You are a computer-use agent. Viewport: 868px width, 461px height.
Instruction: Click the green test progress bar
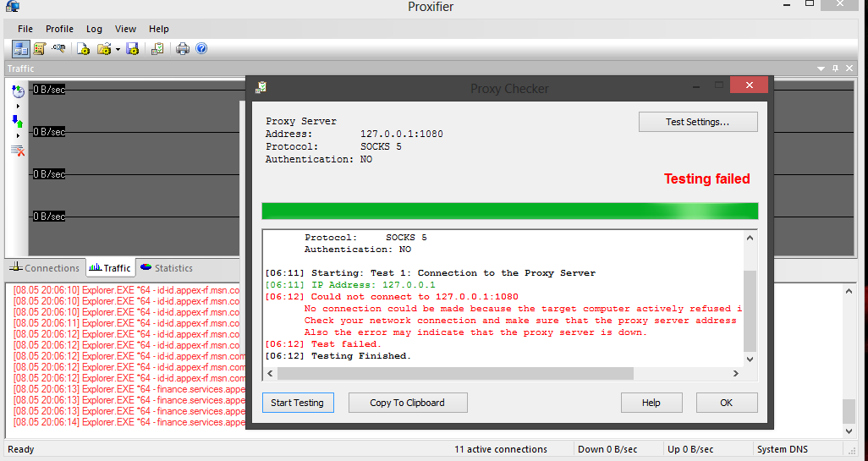510,211
